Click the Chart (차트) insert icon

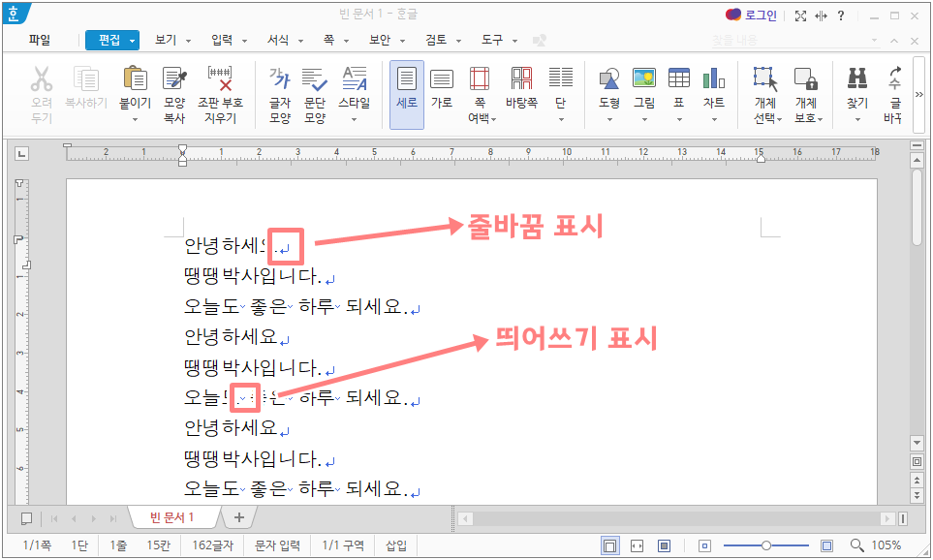[713, 79]
